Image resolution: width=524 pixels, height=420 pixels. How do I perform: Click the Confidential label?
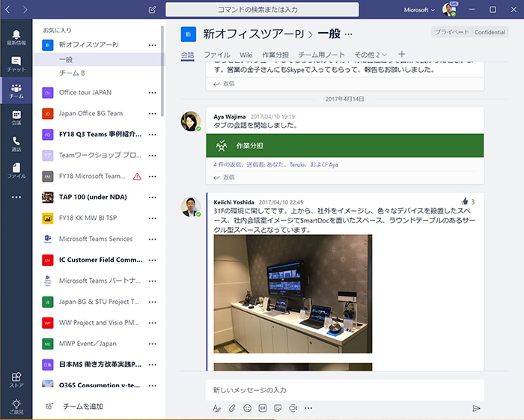coord(490,32)
